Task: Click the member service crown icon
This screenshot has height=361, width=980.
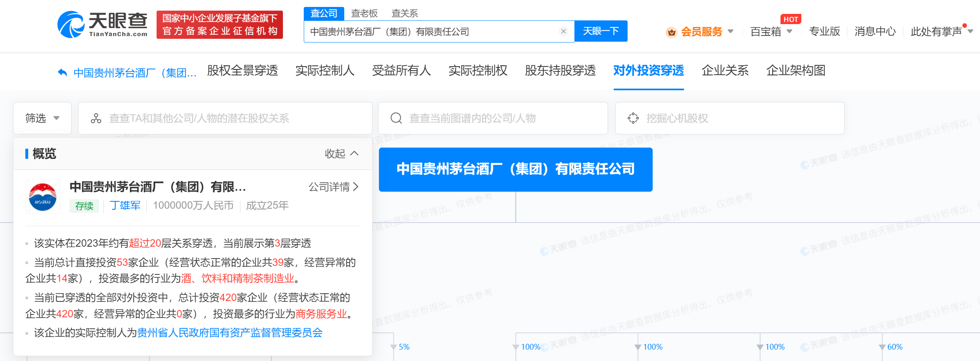Action: 671,32
